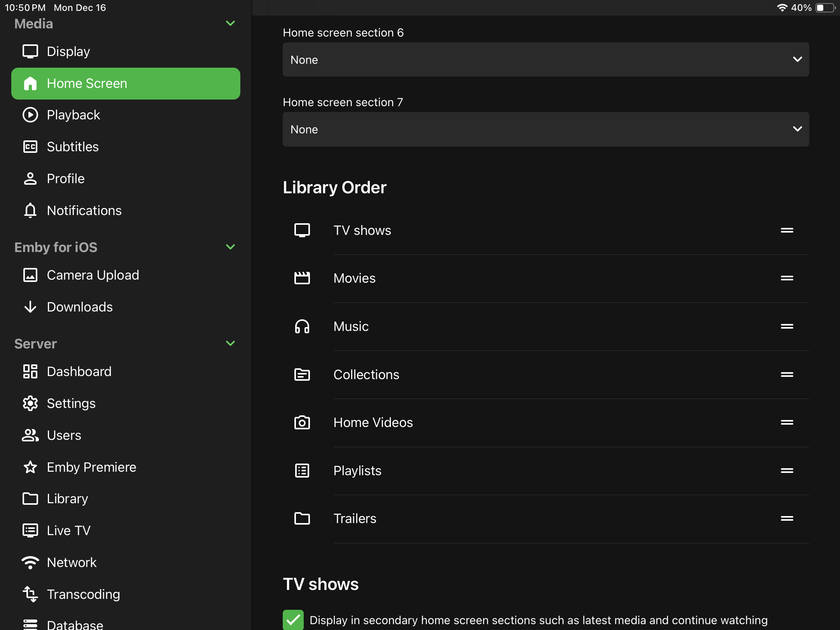Collapse the Emby for iOS section
840x630 pixels.
(x=230, y=247)
